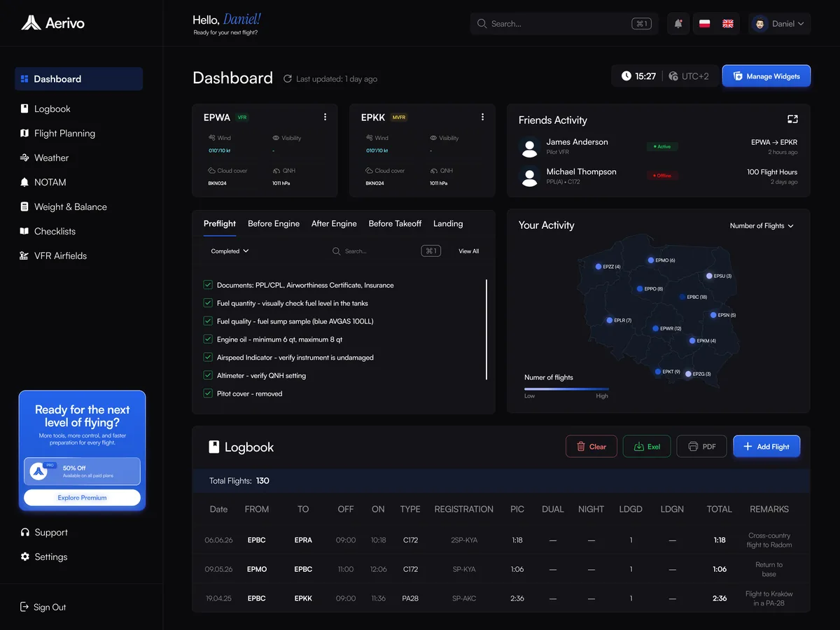This screenshot has width=840, height=630.
Task: Click View All in checklist
Action: 469,251
